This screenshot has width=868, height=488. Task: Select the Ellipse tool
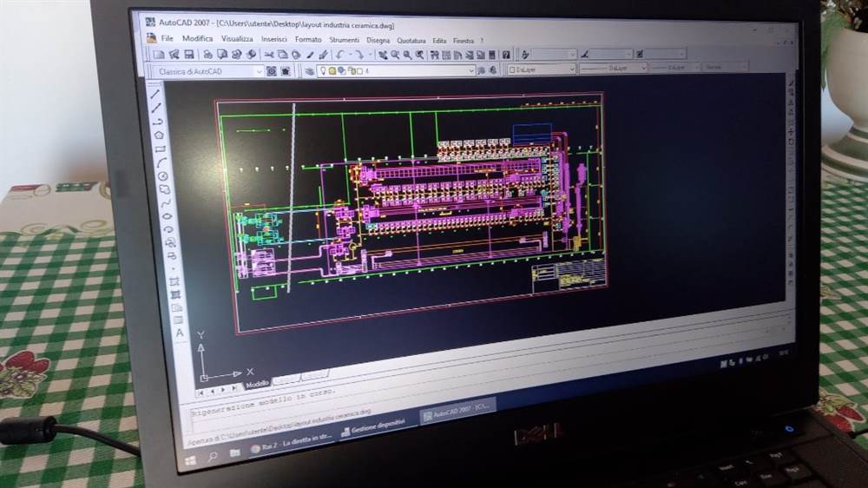point(168,216)
